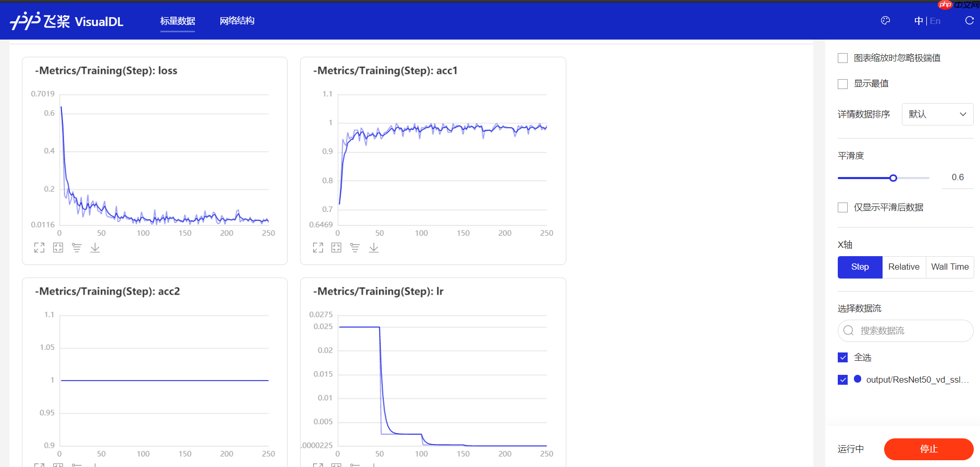The width and height of the screenshot is (980, 467).
Task: Check the 显示最值 option
Action: tap(842, 84)
